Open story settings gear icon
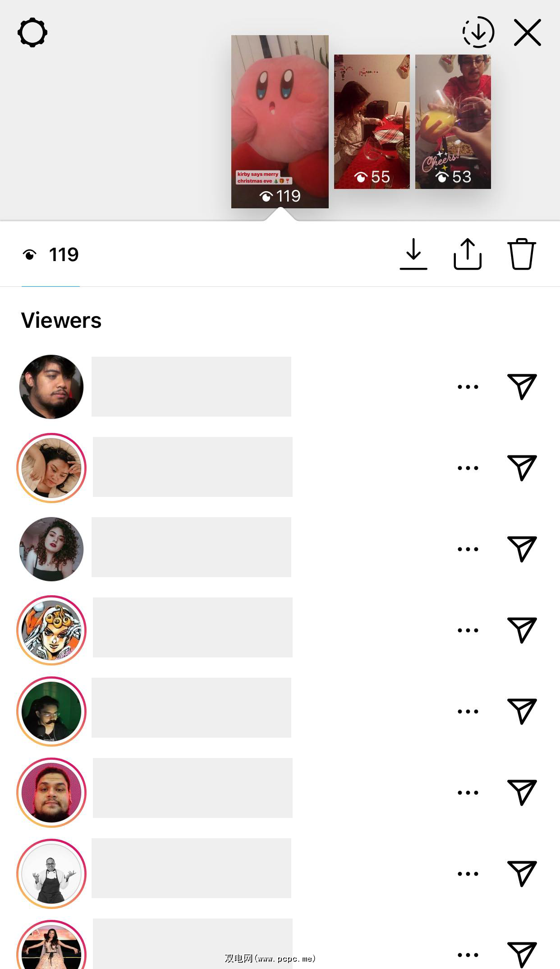 tap(32, 32)
